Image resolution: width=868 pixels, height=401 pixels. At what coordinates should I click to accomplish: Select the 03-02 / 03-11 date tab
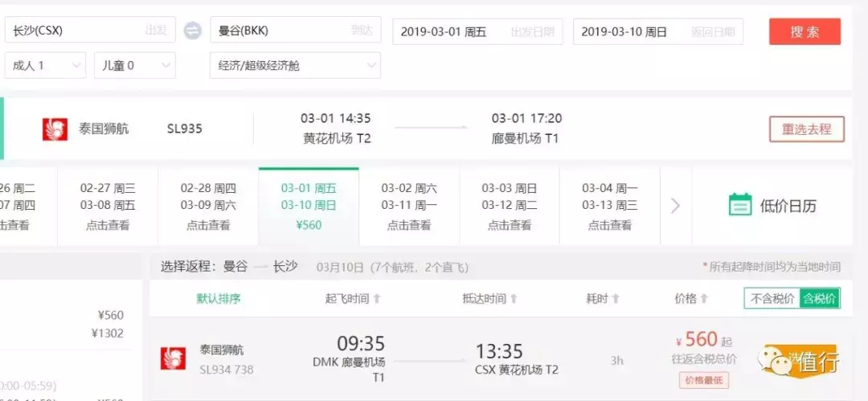[409, 207]
